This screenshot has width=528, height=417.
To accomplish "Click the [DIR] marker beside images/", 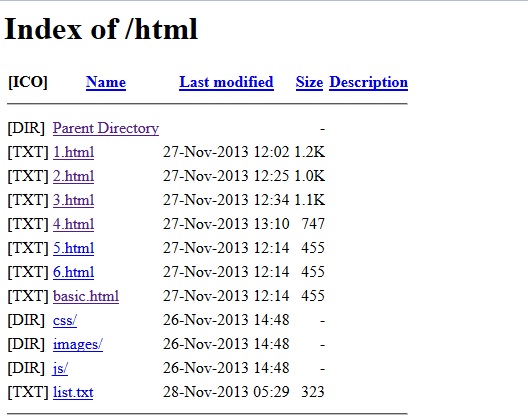I will point(26,344).
